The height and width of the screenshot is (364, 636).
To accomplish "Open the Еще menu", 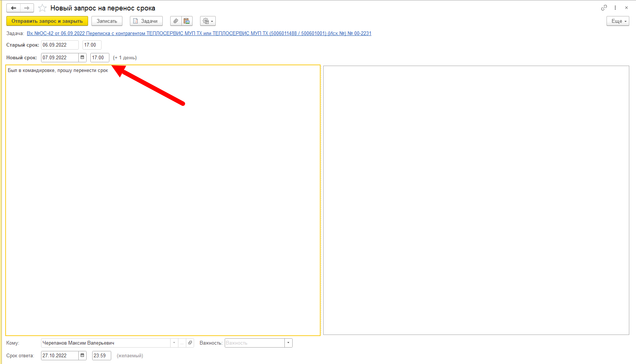I will pos(618,21).
